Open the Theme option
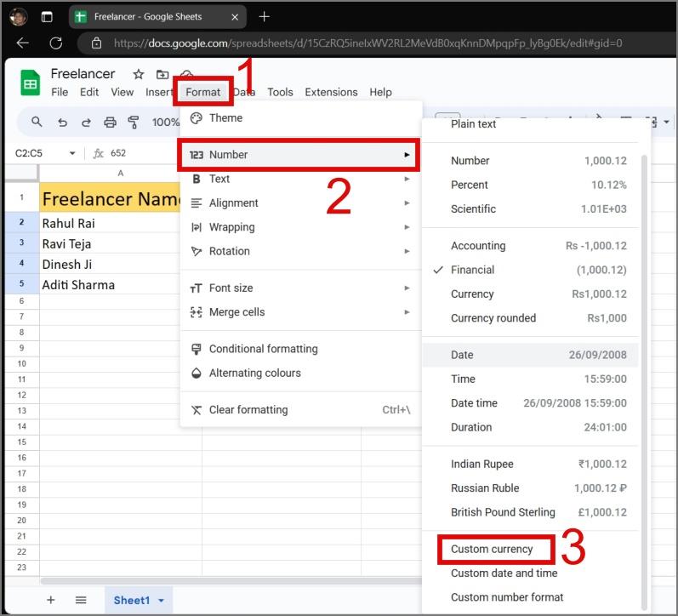Viewport: 678px width, 616px height. pos(301,117)
